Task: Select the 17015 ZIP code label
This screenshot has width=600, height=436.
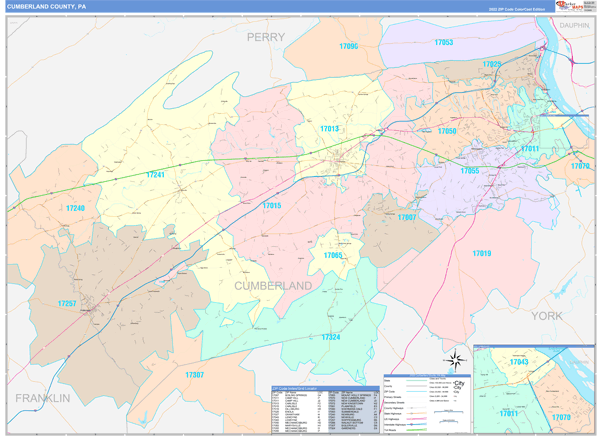Action: coord(271,205)
